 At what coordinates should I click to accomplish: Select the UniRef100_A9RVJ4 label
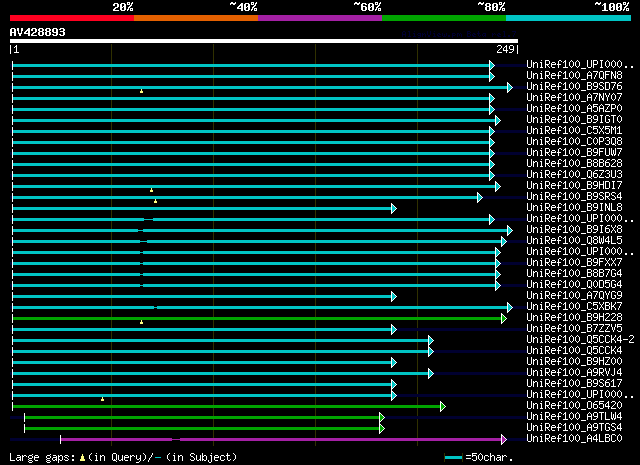pyautogui.click(x=574, y=373)
